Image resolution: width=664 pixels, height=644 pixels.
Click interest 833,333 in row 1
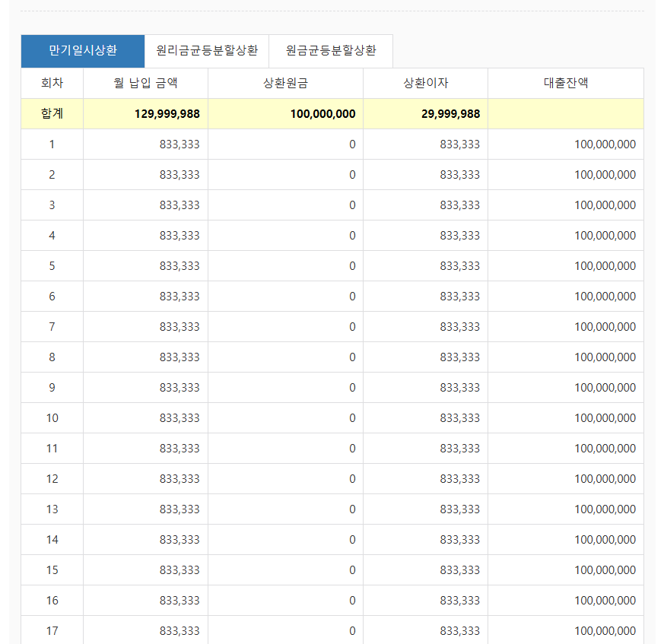[460, 144]
